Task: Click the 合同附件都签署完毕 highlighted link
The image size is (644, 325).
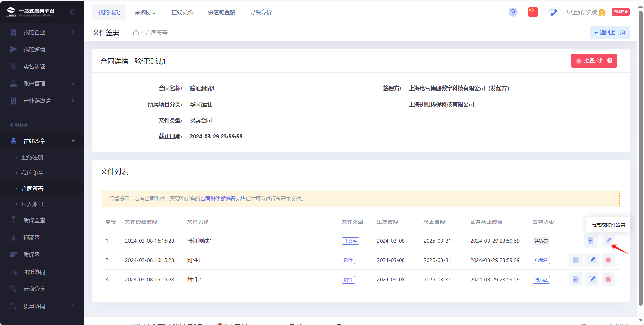Action: click(223, 198)
